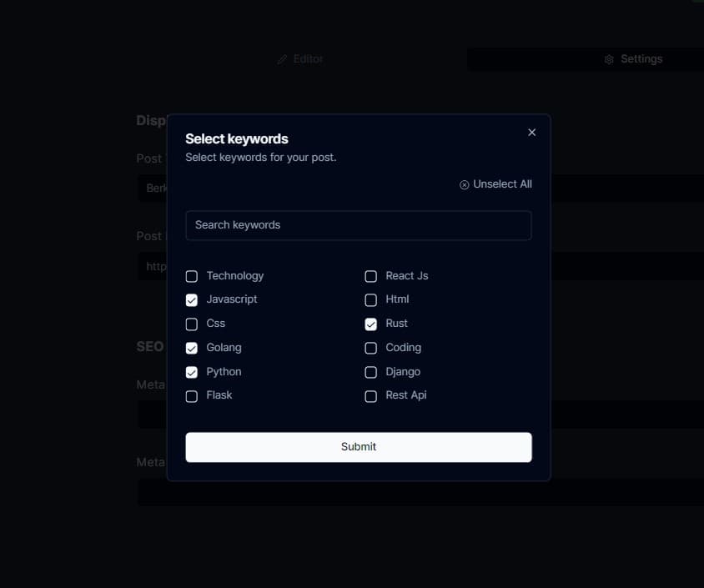Viewport: 704px width, 588px height.
Task: Close the Select keywords dialog
Action: point(531,133)
